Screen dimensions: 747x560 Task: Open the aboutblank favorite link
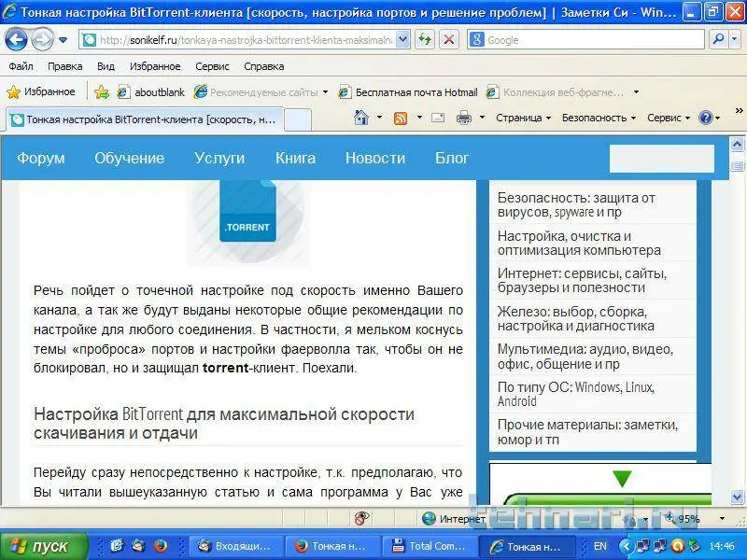tap(151, 92)
